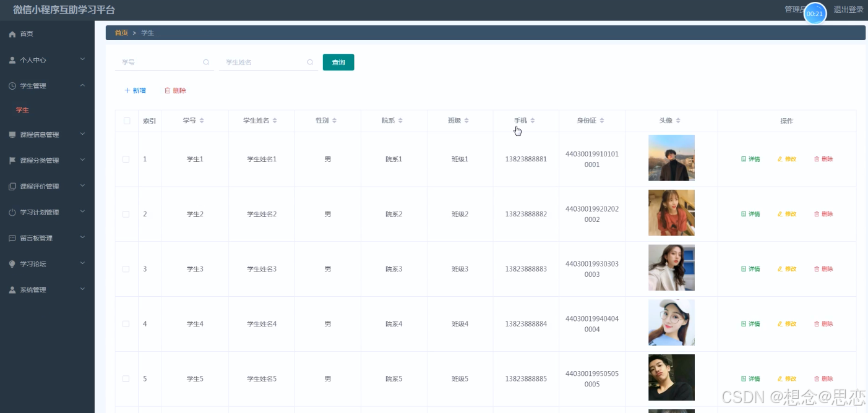This screenshot has width=868, height=413.
Task: Click the flag icon beside 课程分类管理
Action: (x=12, y=161)
